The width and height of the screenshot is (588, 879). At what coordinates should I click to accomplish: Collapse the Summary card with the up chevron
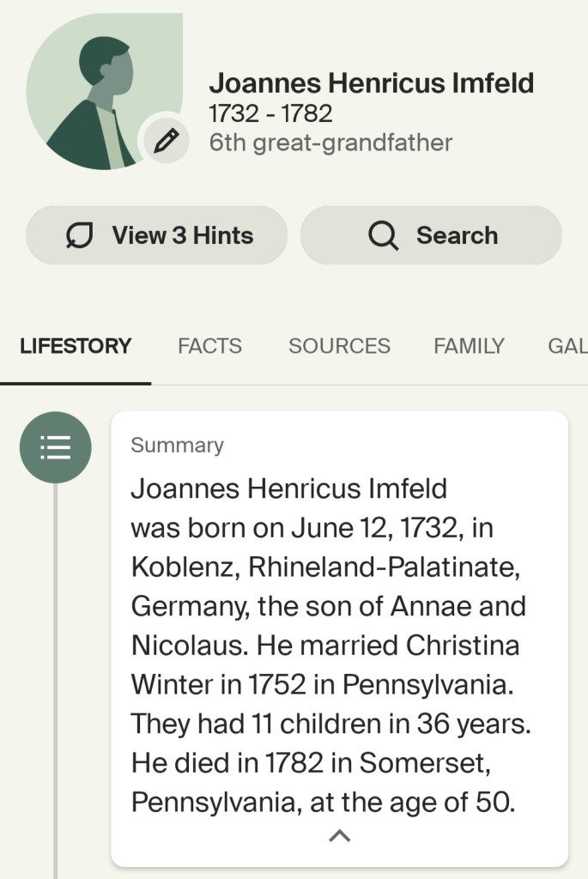pyautogui.click(x=340, y=835)
